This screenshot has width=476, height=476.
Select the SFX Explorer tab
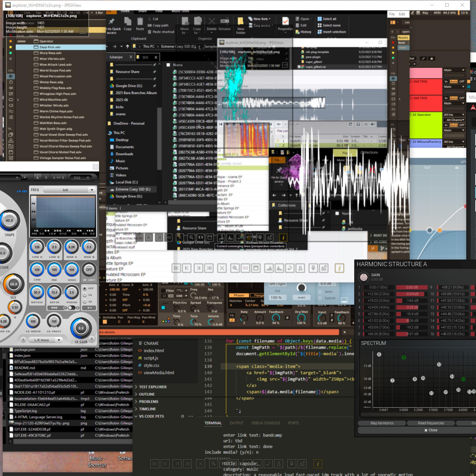(x=145, y=57)
